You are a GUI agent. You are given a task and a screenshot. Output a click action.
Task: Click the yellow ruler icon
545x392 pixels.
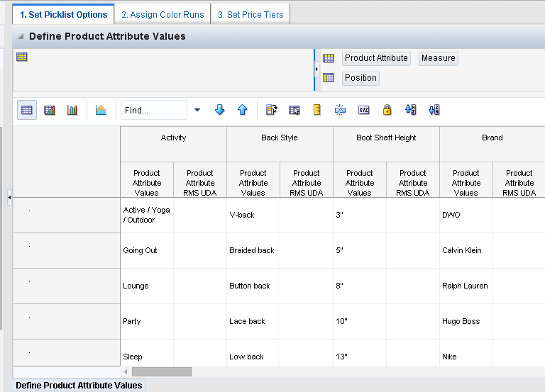[317, 110]
